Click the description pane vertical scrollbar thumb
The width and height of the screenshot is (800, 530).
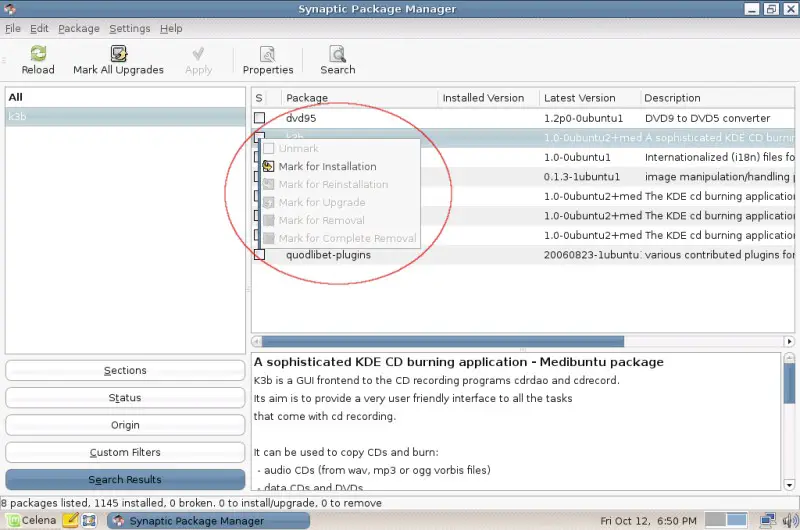[x=789, y=383]
